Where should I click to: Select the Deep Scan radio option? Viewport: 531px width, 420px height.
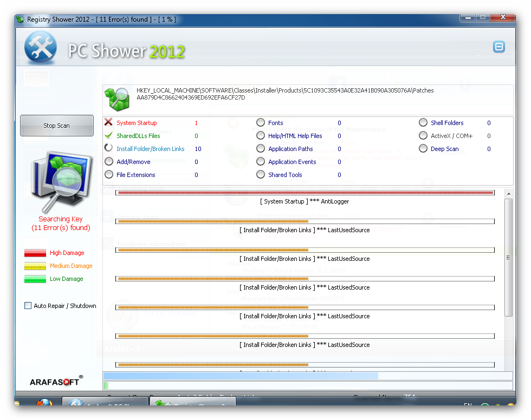(x=423, y=148)
